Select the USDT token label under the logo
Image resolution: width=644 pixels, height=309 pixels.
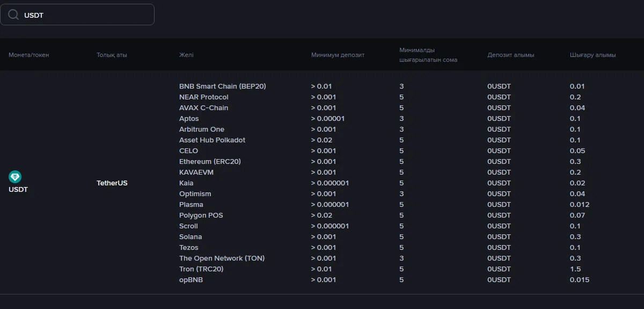click(x=18, y=189)
